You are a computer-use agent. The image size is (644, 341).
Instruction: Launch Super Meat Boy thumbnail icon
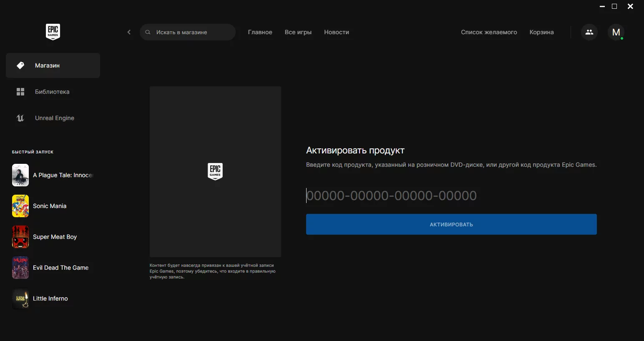click(20, 237)
